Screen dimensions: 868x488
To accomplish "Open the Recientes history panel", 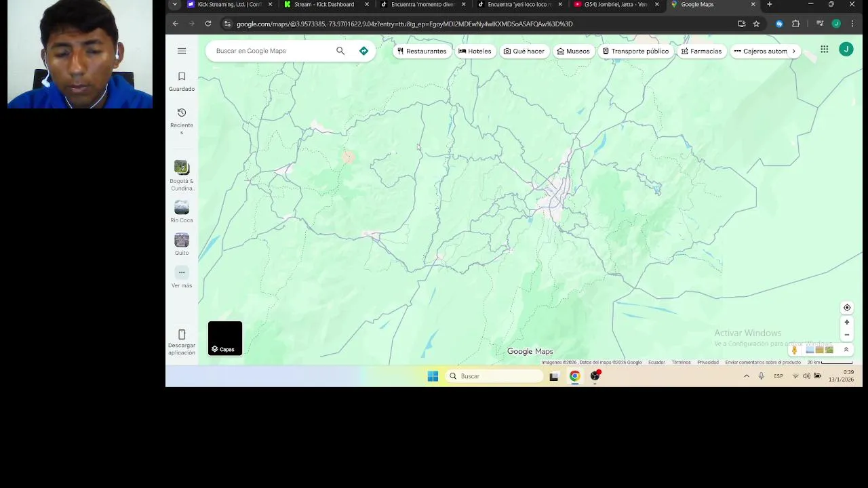I will (182, 121).
